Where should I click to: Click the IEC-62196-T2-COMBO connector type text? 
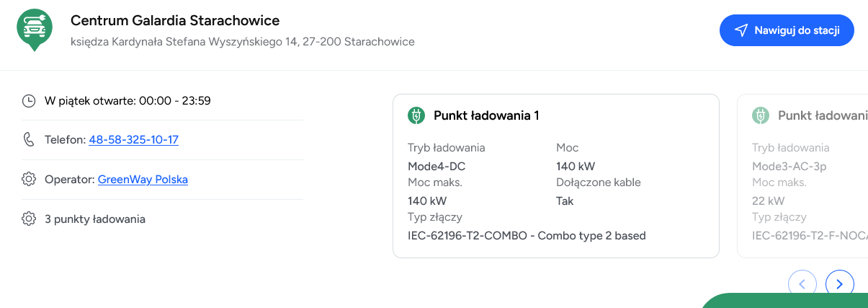[527, 235]
